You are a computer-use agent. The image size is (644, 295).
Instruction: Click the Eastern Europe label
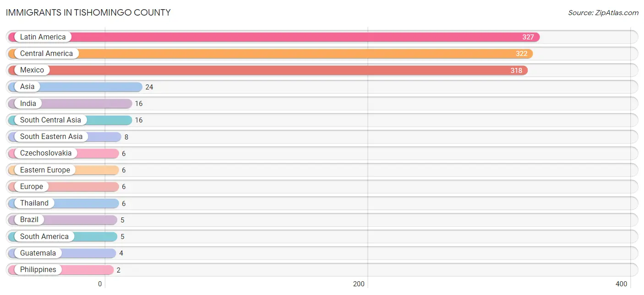click(45, 170)
